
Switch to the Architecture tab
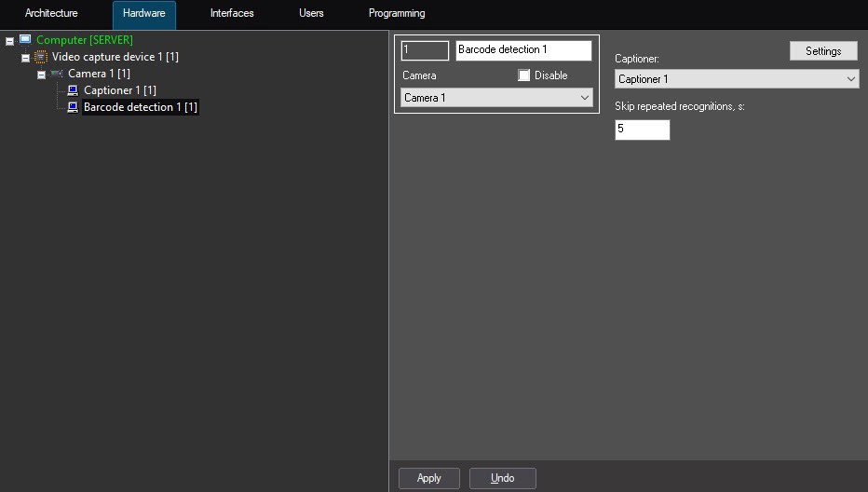click(51, 13)
